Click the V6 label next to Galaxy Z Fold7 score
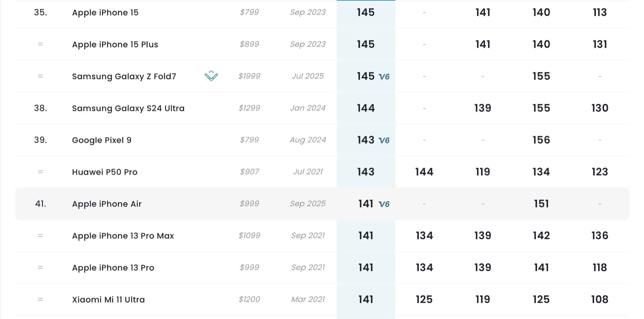 point(384,77)
